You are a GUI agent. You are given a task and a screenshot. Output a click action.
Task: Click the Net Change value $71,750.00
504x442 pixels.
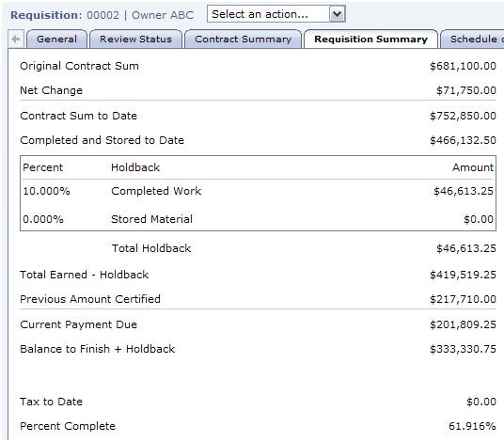click(466, 90)
